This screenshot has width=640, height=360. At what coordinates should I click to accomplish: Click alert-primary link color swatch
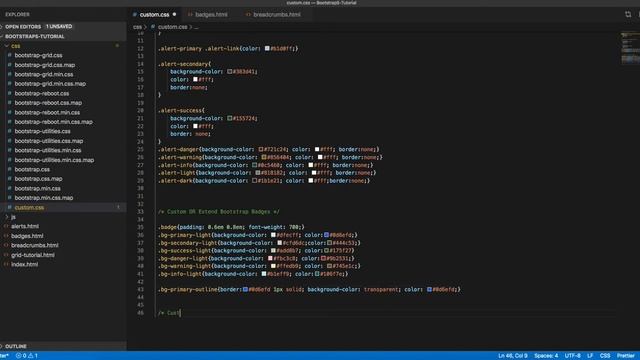(267, 48)
